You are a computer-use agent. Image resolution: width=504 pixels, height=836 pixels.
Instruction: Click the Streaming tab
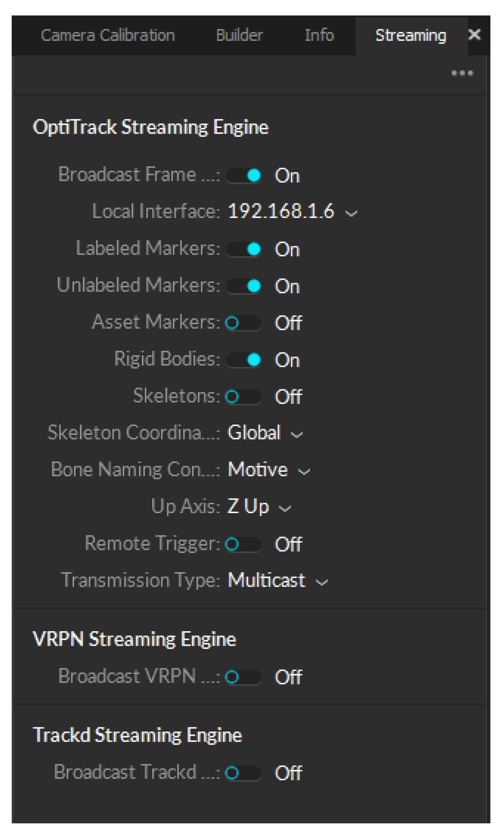[410, 36]
